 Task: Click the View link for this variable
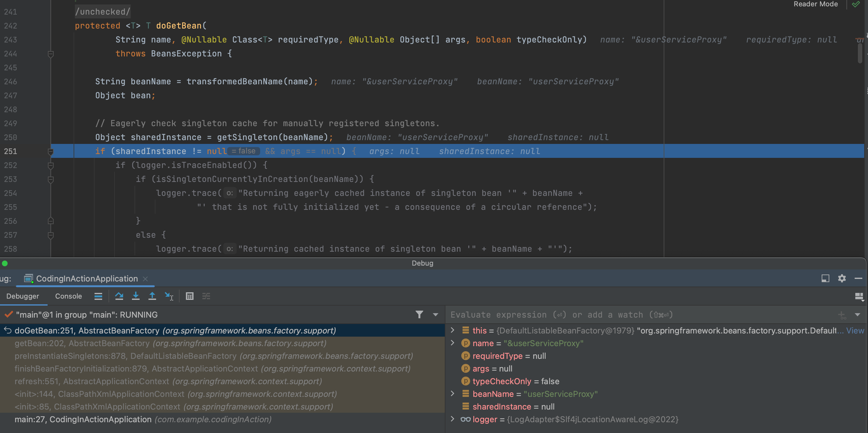pos(855,330)
